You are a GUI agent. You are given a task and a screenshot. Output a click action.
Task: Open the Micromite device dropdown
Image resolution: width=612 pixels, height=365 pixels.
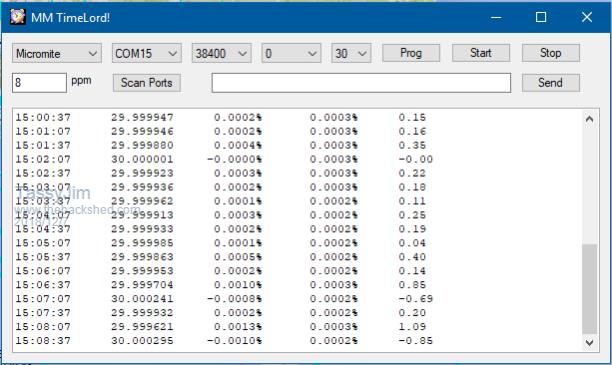pyautogui.click(x=57, y=53)
